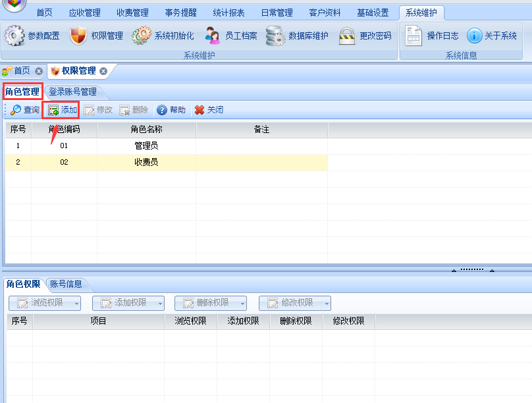Click 备注 column header
The height and width of the screenshot is (403, 532).
click(262, 129)
